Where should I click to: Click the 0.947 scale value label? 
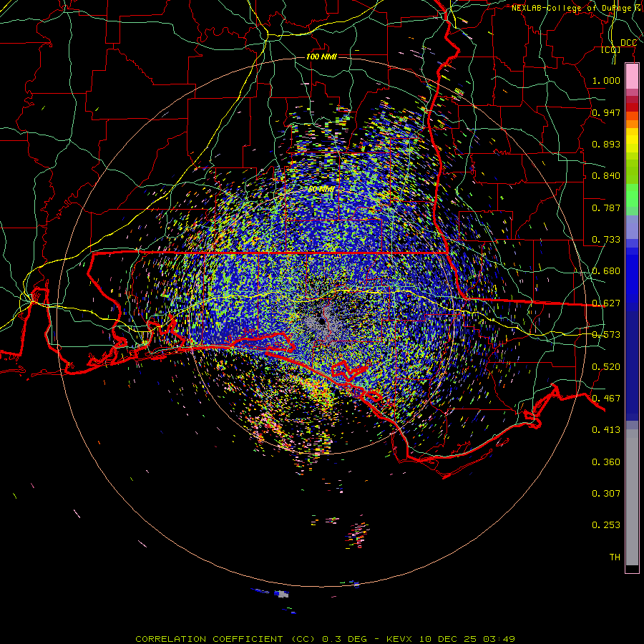(606, 112)
